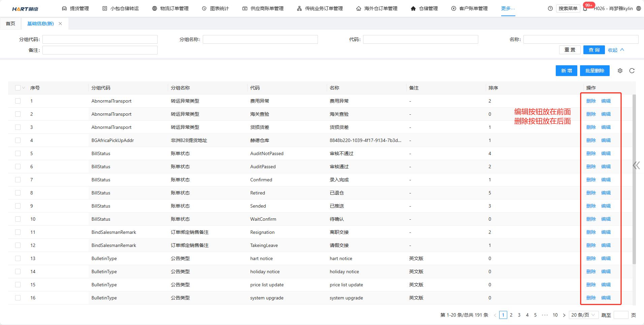The width and height of the screenshot is (644, 325).
Task: Go to next page arrow
Action: pyautogui.click(x=564, y=315)
